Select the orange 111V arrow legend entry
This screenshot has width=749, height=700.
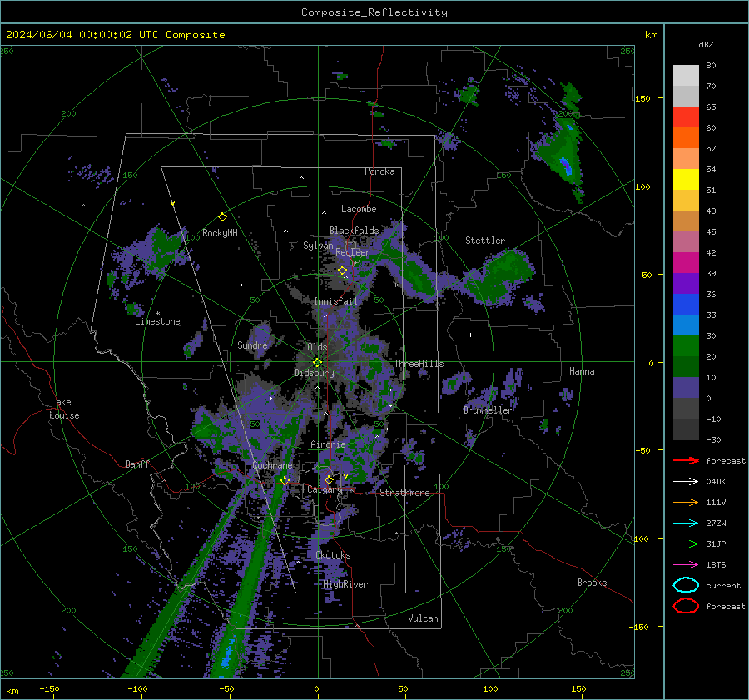tap(686, 502)
